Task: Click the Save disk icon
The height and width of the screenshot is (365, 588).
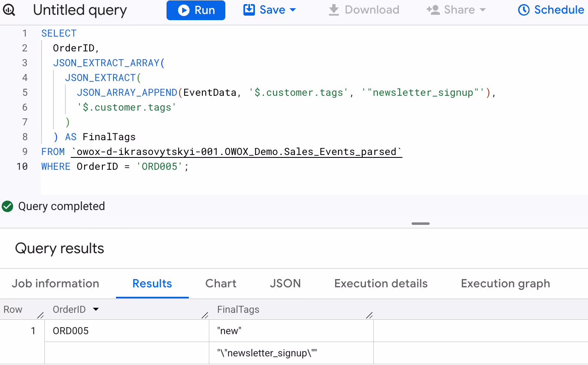Action: (x=249, y=9)
